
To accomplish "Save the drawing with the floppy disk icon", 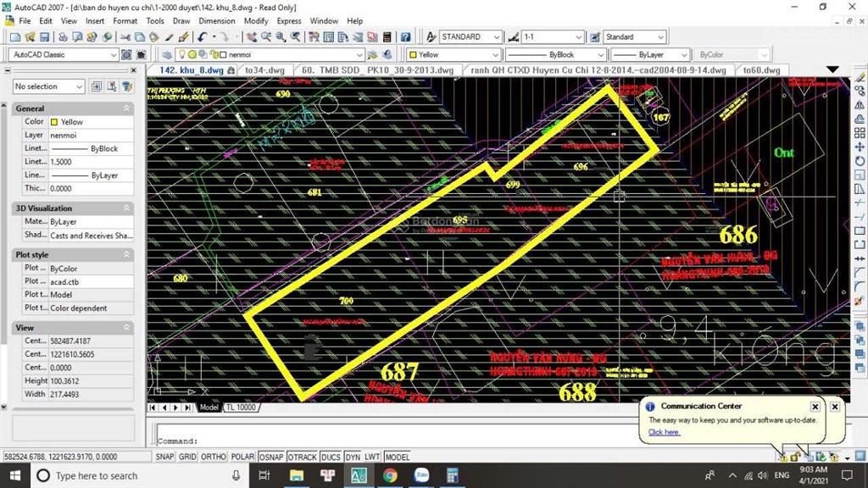I will [x=44, y=37].
